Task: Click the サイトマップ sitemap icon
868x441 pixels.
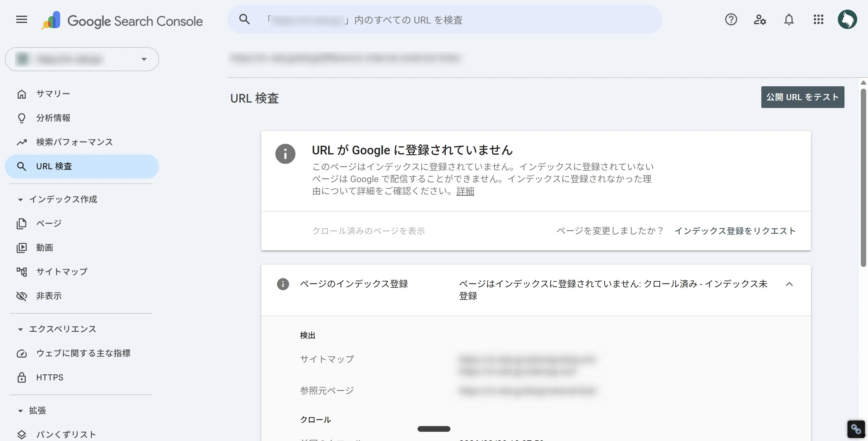Action: coord(22,271)
